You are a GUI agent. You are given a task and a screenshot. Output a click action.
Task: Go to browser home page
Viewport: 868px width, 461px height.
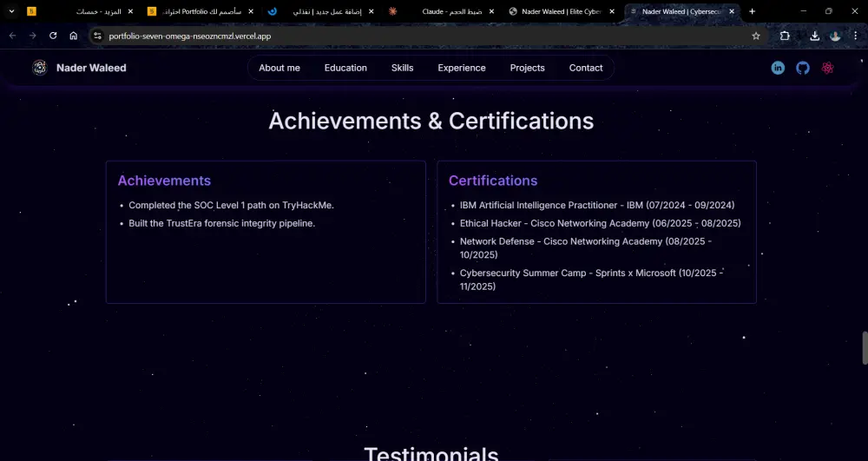click(74, 36)
